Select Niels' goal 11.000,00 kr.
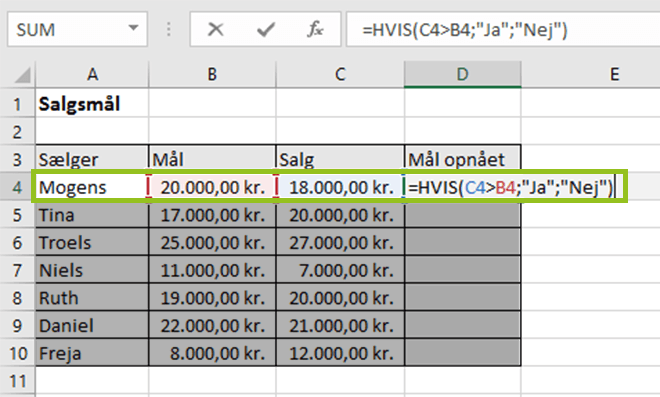 click(x=212, y=270)
